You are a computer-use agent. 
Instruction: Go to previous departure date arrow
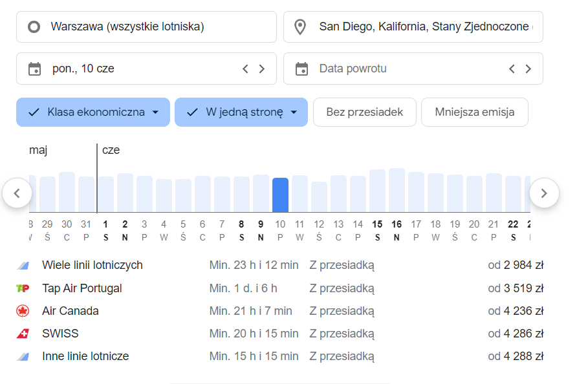point(245,69)
